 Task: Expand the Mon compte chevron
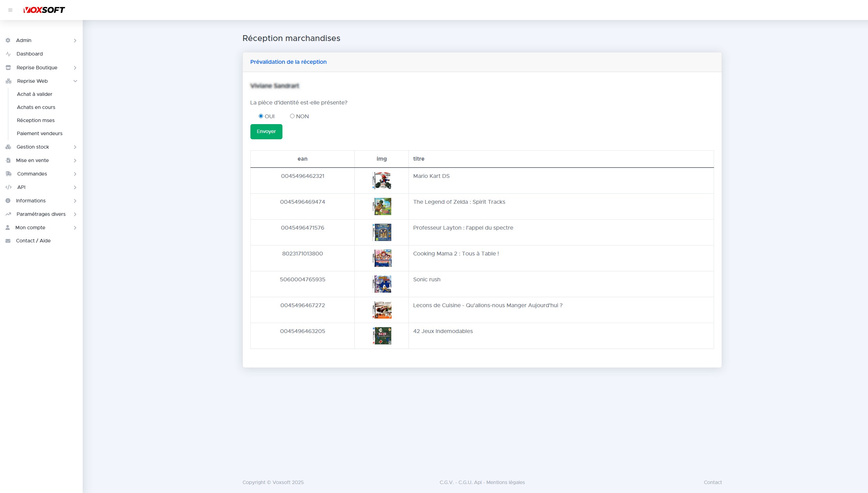click(x=75, y=228)
